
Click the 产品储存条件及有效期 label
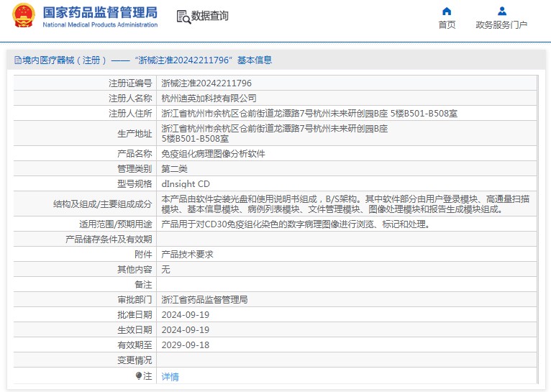coord(109,240)
